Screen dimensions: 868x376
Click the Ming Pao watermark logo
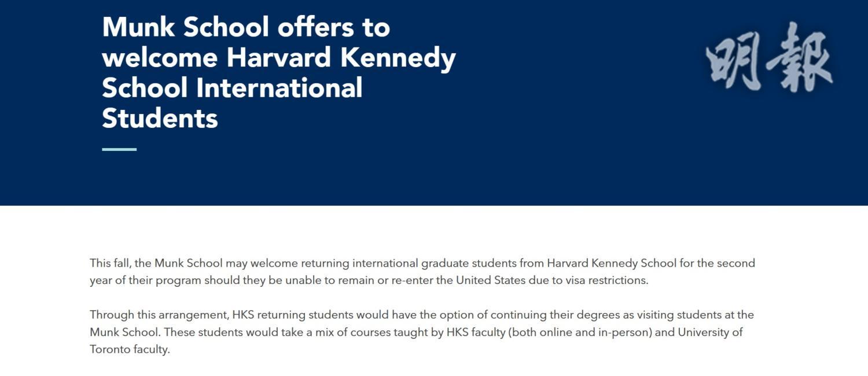coord(770,58)
